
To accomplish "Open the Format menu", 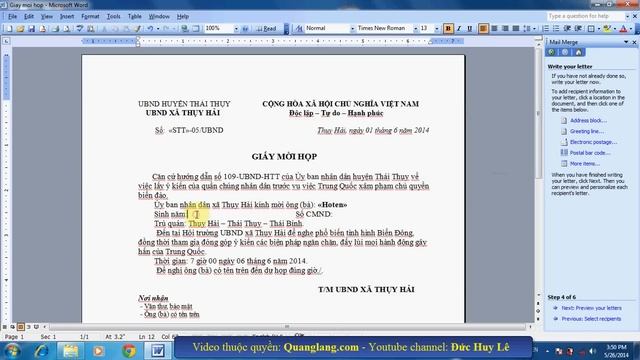I will (x=90, y=16).
